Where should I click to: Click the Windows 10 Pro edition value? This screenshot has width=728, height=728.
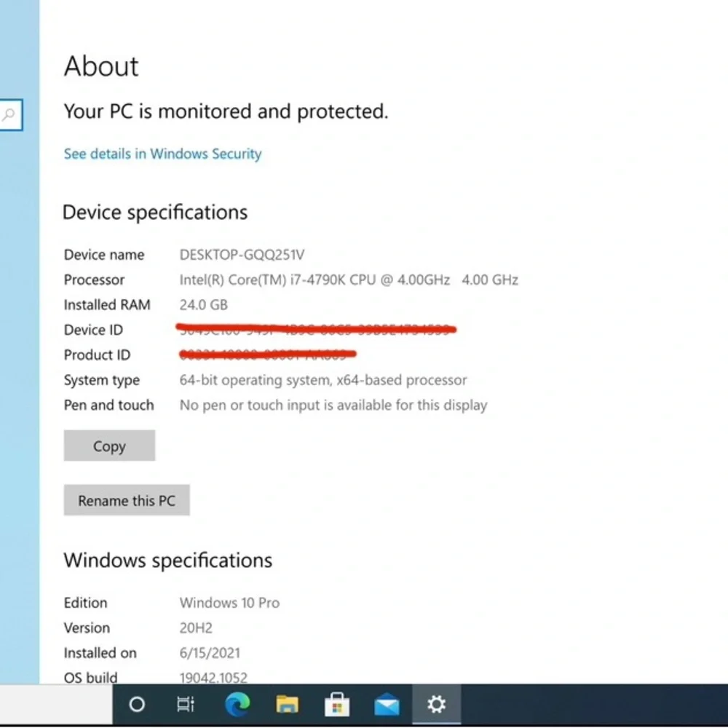tap(229, 603)
